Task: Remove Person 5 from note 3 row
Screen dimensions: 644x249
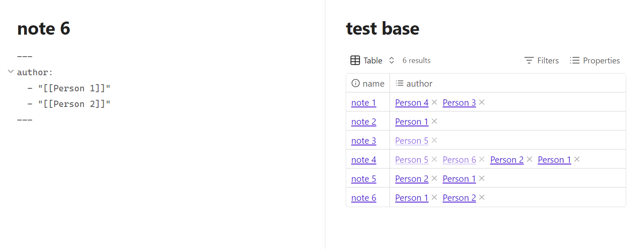Action: pos(434,140)
